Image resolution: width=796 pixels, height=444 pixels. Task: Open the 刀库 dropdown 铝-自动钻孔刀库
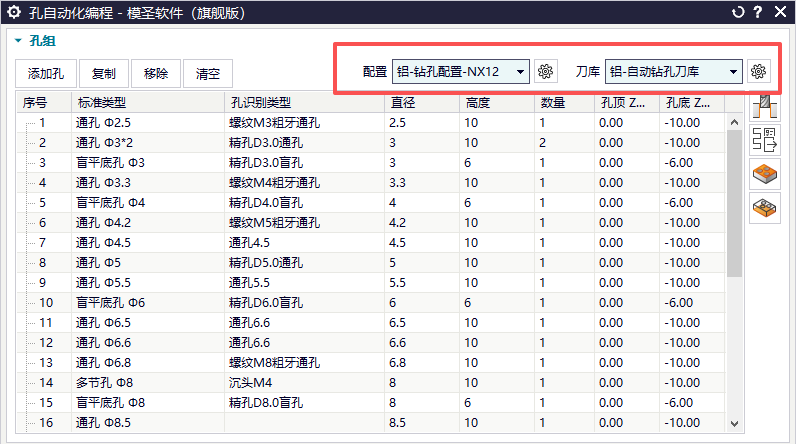[674, 72]
